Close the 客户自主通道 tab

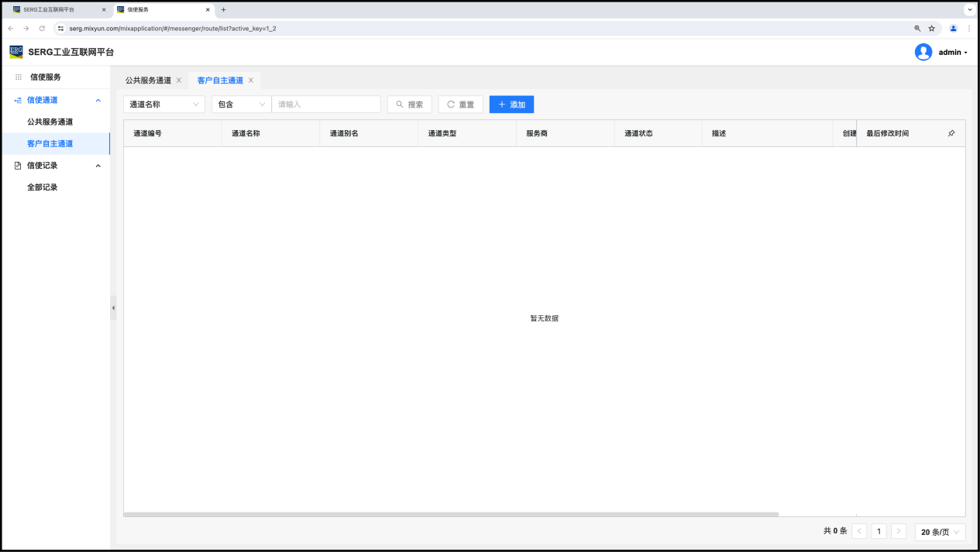tap(251, 81)
